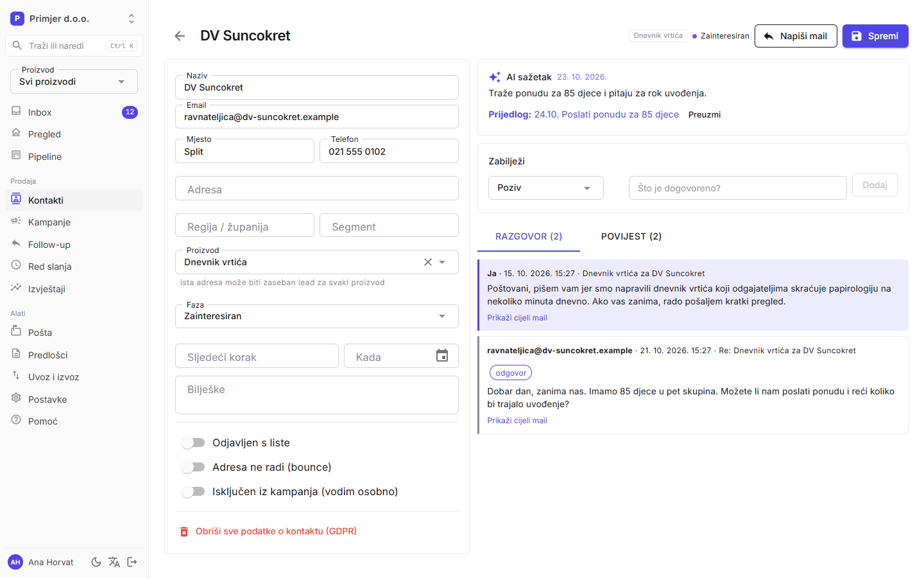The height and width of the screenshot is (578, 924).
Task: Open Kampanje megaphone item
Action: [x=74, y=222]
